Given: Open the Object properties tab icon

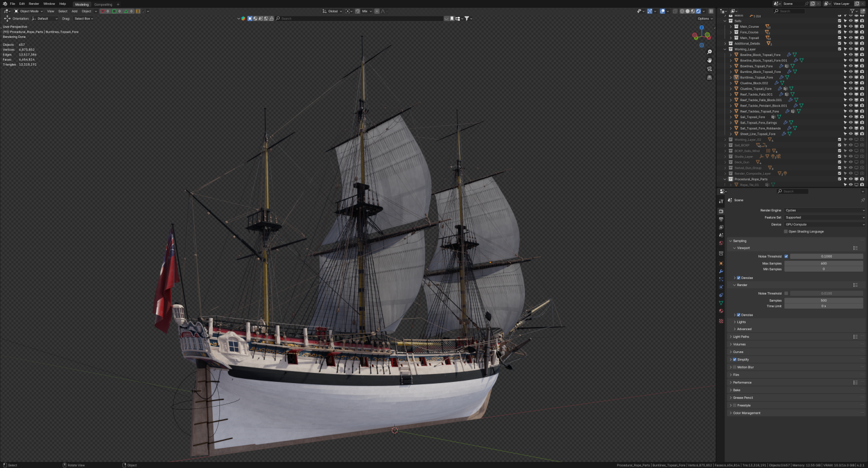Looking at the screenshot, I should [x=721, y=263].
